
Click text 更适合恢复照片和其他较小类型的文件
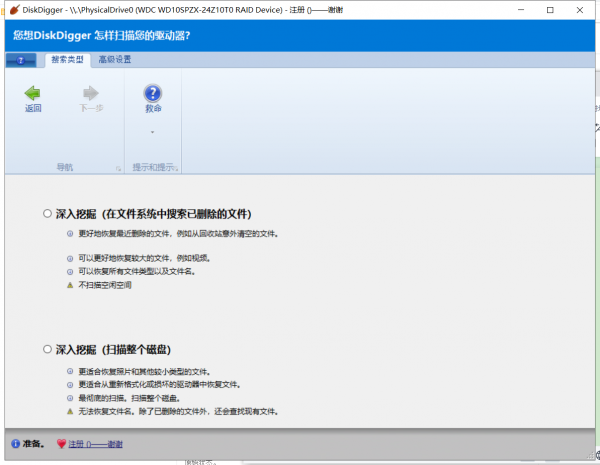coord(143,372)
